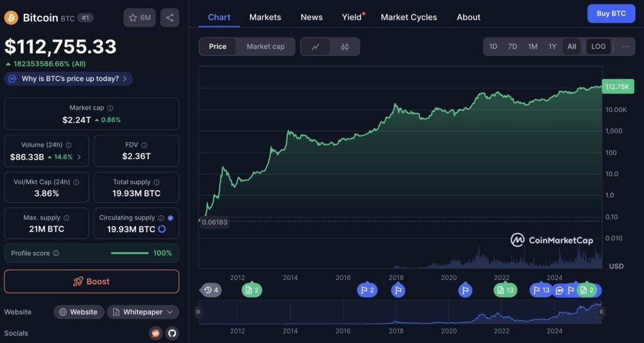Switch to candlestick chart icon
The width and height of the screenshot is (644, 343).
coord(345,47)
